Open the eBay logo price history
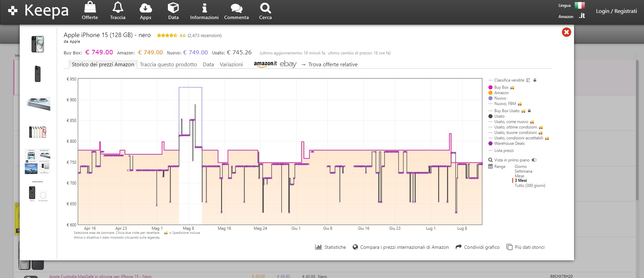This screenshot has height=278, width=644. (288, 64)
